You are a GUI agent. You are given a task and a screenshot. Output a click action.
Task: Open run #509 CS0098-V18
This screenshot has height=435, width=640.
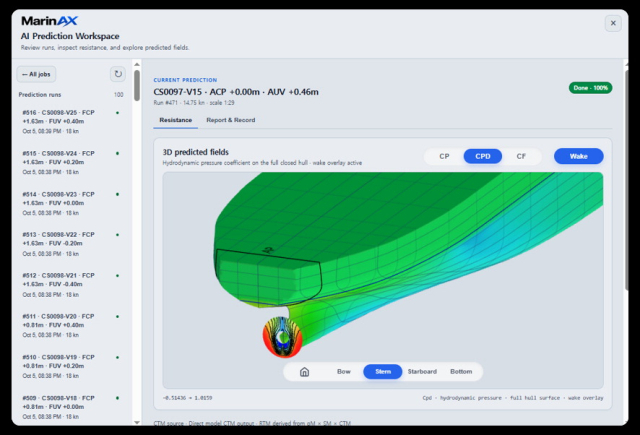point(71,407)
